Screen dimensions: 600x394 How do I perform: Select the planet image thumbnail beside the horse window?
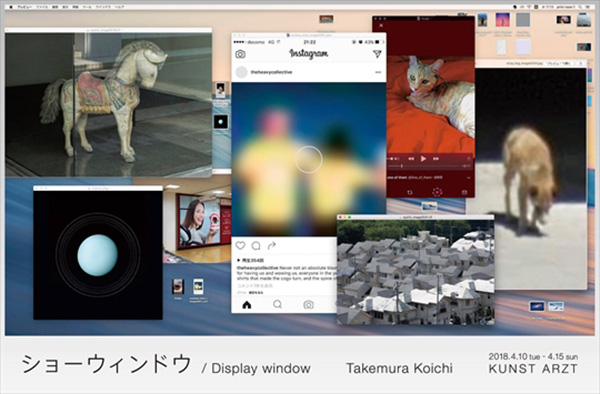coord(221,122)
